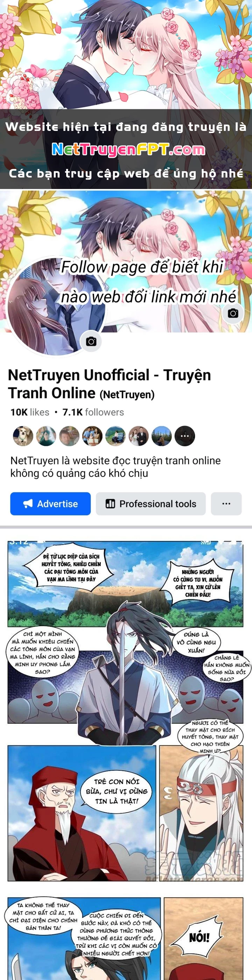Click the Advertise button
This screenshot has height=980, width=252.
point(50,503)
